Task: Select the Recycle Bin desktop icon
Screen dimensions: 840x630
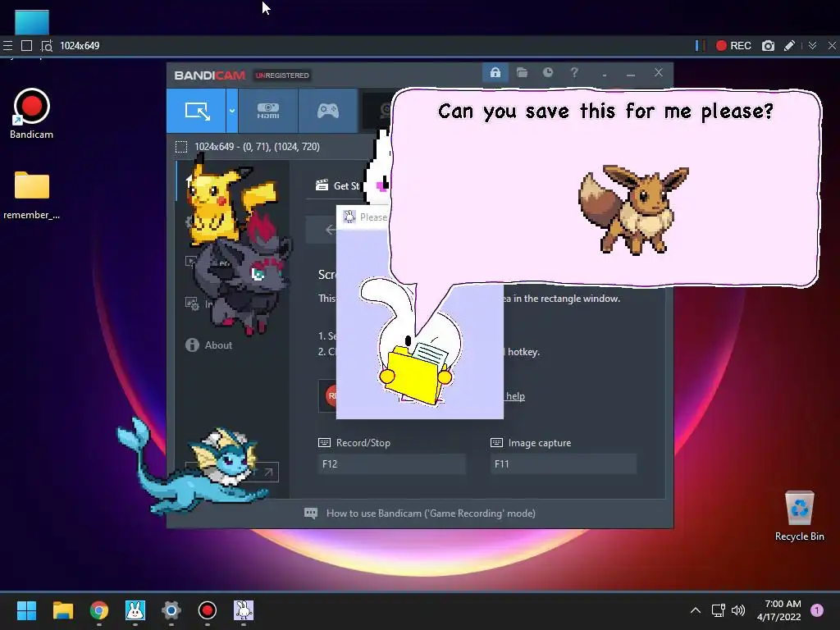Action: (799, 516)
